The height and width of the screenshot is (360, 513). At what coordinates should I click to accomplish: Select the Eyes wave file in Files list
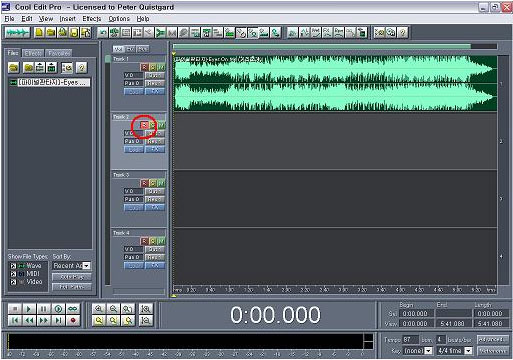point(49,82)
